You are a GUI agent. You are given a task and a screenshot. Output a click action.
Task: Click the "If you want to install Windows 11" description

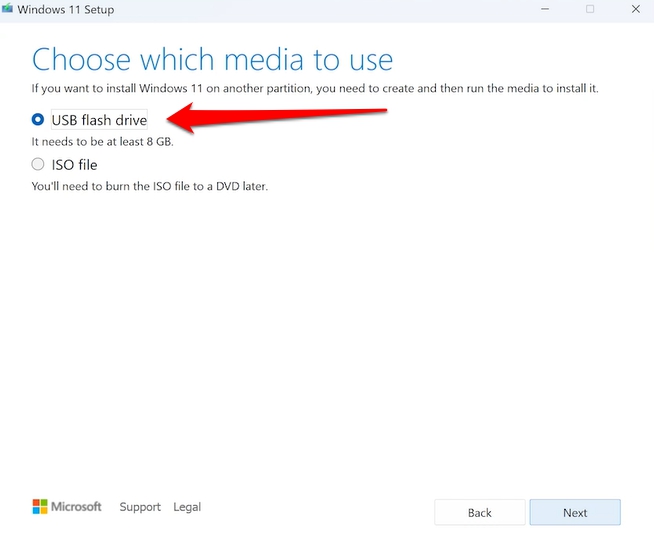click(x=315, y=88)
